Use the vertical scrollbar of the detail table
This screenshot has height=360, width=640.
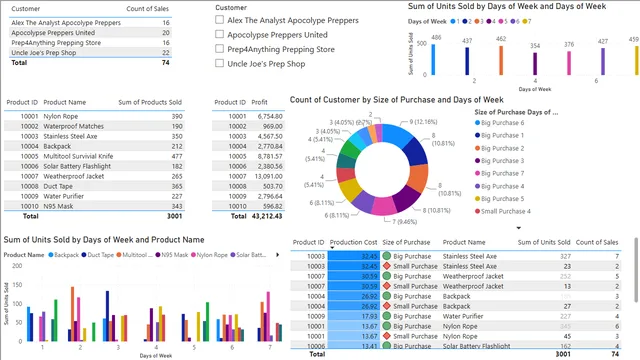click(x=636, y=270)
